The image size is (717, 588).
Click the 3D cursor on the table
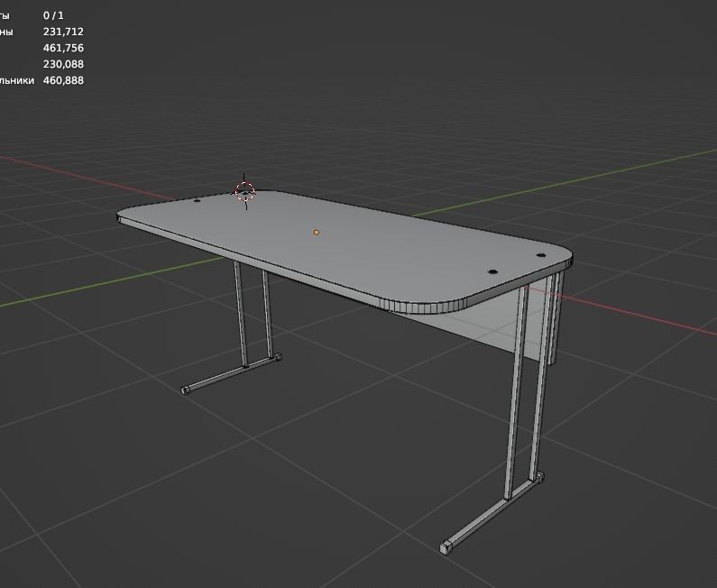click(x=245, y=191)
